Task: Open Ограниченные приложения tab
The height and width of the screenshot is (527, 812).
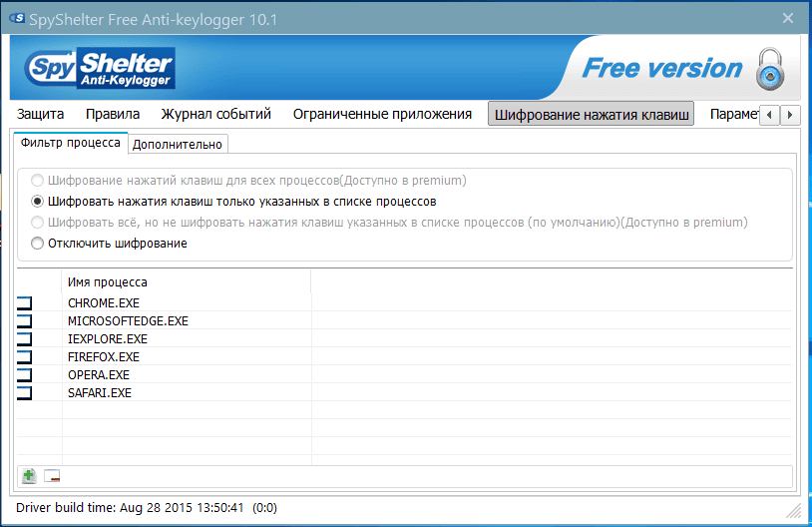Action: point(382,114)
